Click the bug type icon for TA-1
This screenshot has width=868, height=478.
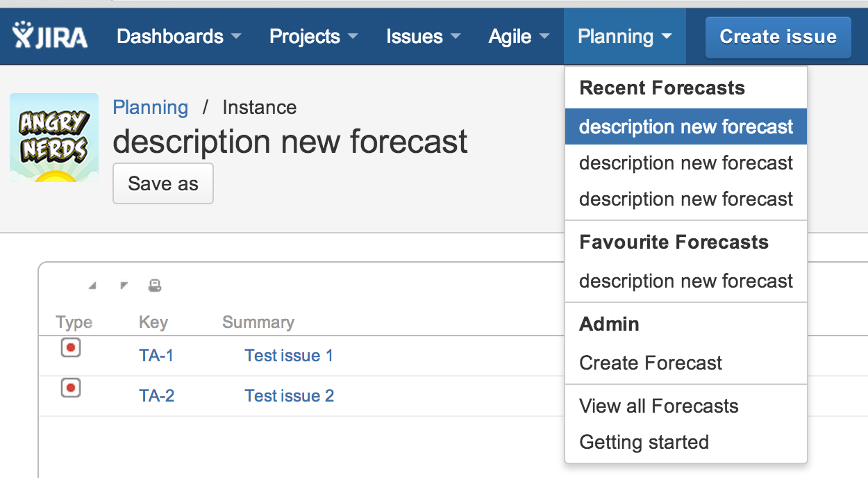(x=71, y=347)
